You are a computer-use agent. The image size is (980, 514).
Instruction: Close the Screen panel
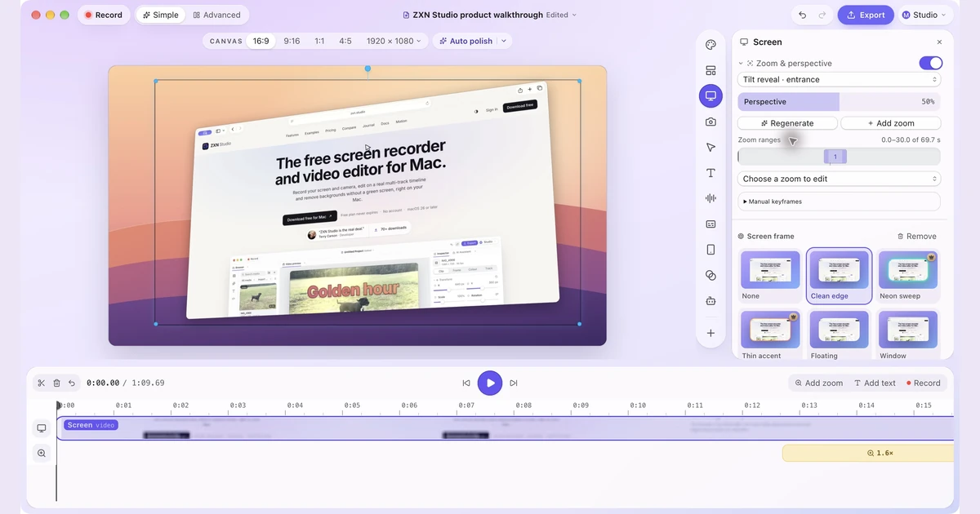939,42
